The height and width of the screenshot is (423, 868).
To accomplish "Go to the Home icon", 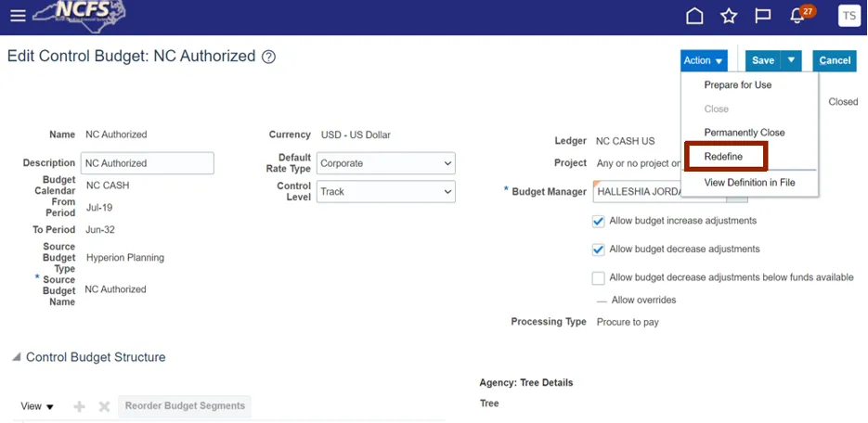I will click(x=694, y=16).
